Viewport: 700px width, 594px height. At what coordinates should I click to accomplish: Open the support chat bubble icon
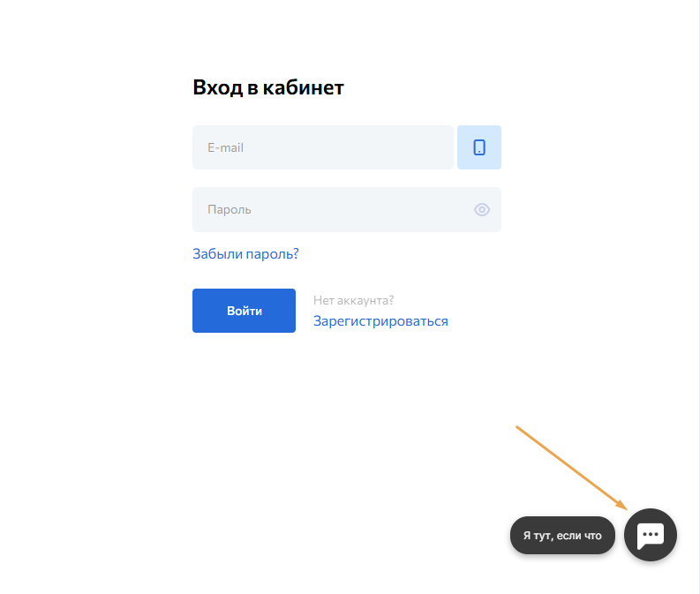(x=651, y=535)
